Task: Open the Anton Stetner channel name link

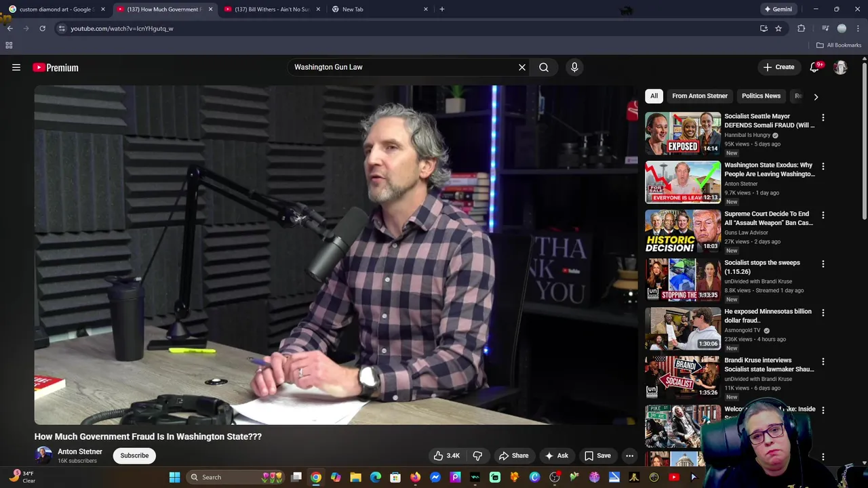Action: click(80, 451)
